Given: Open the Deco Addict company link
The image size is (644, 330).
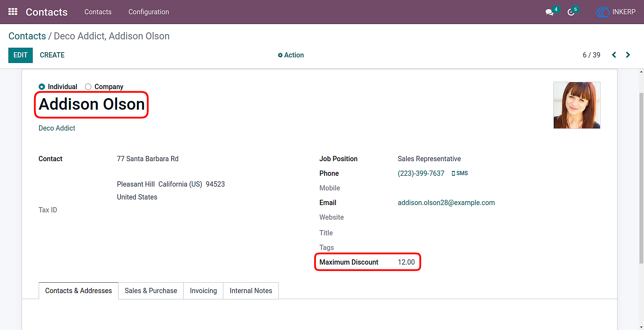Looking at the screenshot, I should tap(57, 128).
